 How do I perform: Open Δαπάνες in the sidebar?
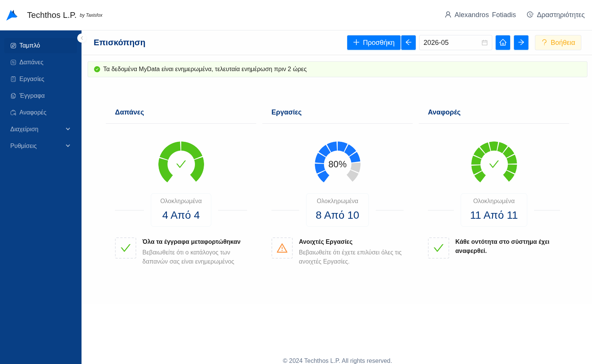point(40,62)
